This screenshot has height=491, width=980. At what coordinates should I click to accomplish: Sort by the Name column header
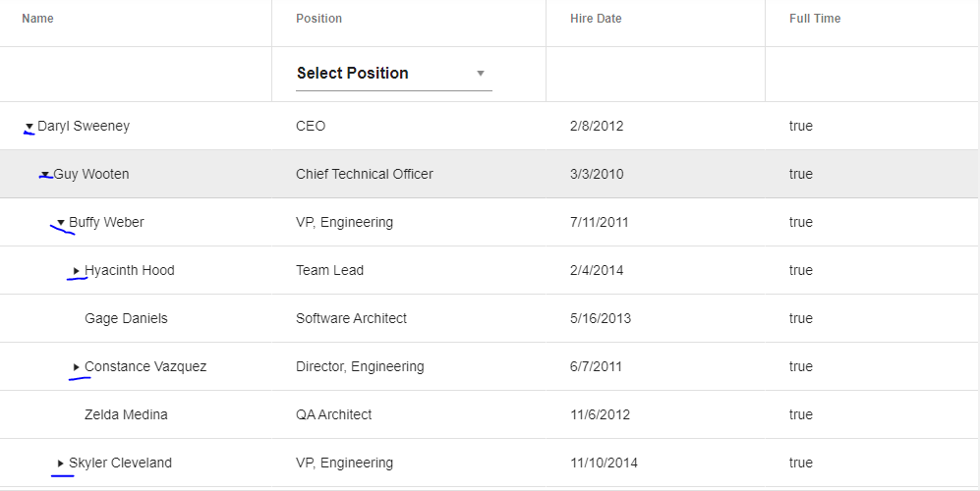[38, 19]
